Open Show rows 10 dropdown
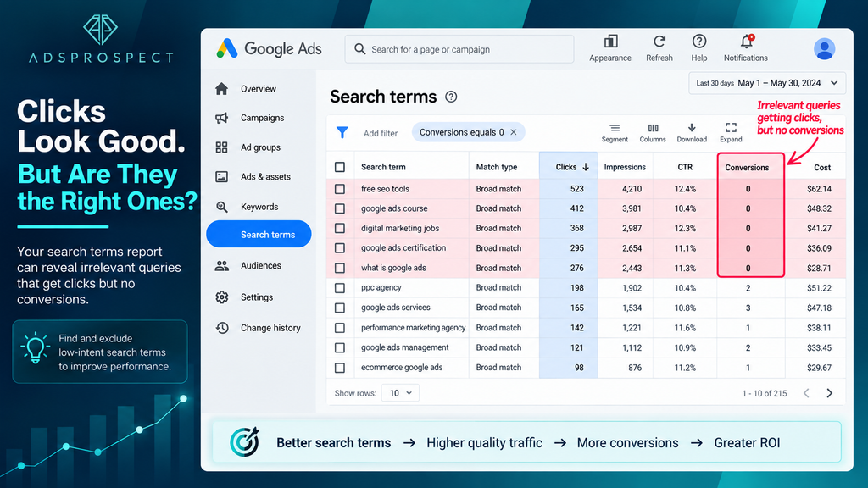This screenshot has width=868, height=488. click(400, 393)
